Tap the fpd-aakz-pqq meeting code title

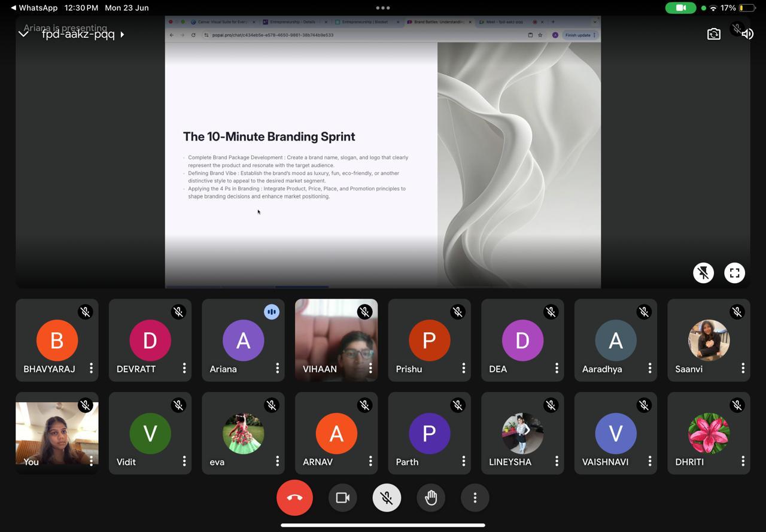(78, 35)
